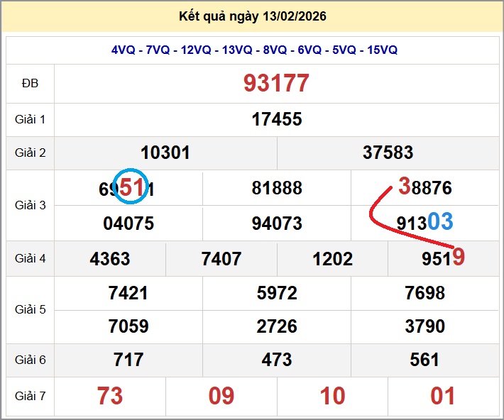
Task: Click red Giải 7 number 01
Action: (x=443, y=396)
